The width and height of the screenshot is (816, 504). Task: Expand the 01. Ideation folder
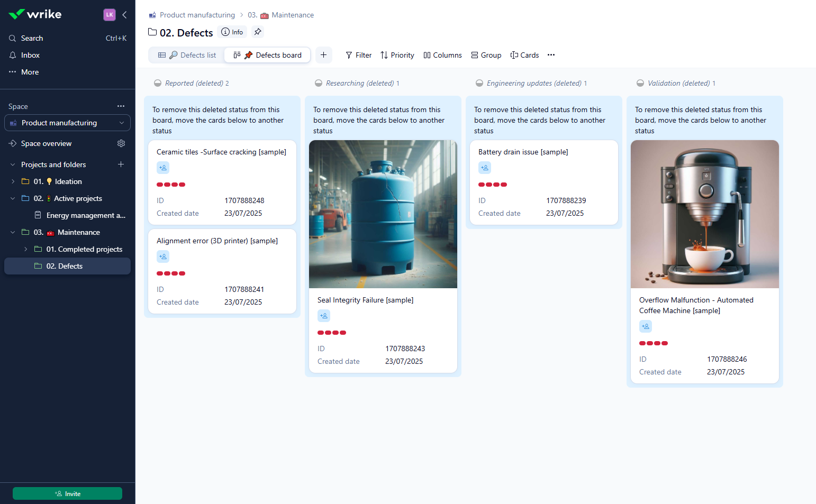click(13, 181)
